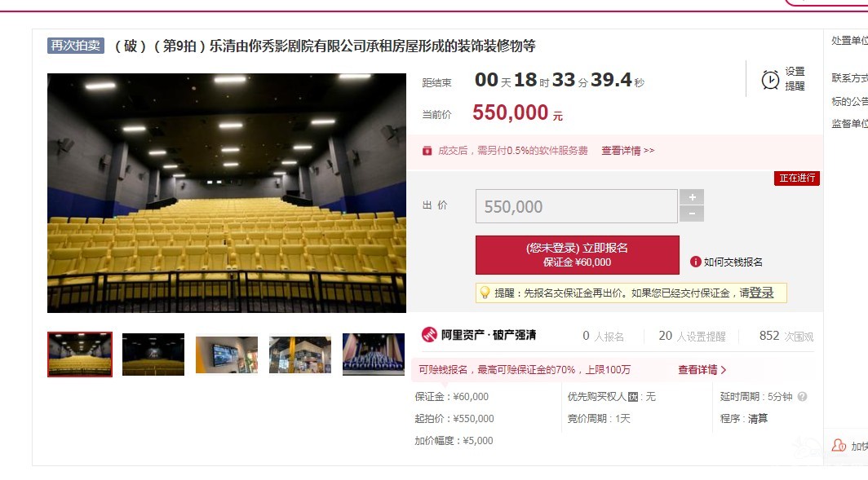Decrease bid with the minus button
The width and height of the screenshot is (868, 480).
click(x=692, y=214)
